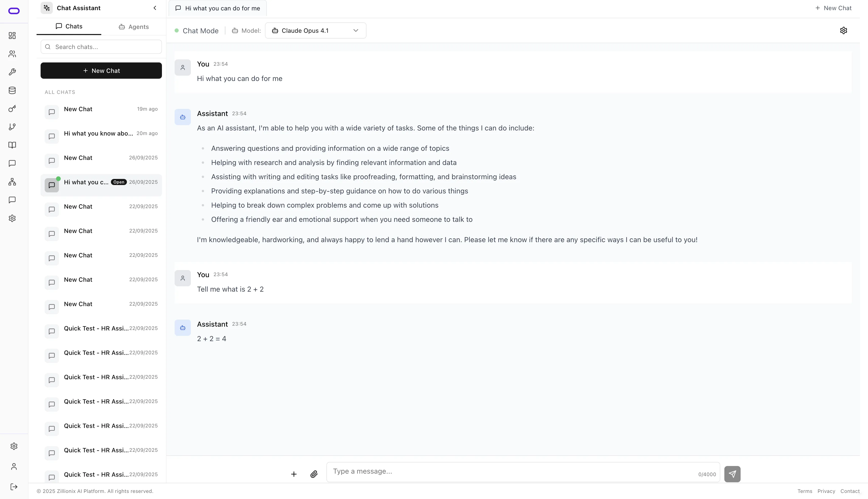The width and height of the screenshot is (868, 499).
Task: Click the New Chat button in sidebar
Action: pyautogui.click(x=101, y=71)
